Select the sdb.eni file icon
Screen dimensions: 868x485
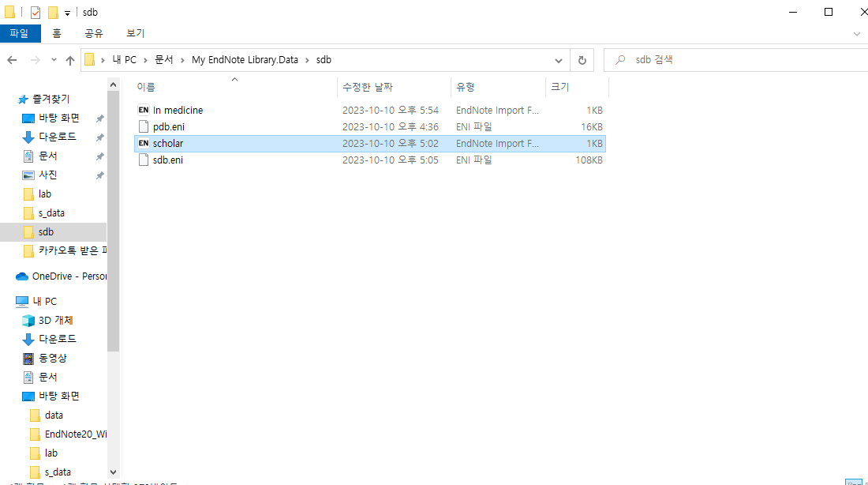pyautogui.click(x=144, y=160)
